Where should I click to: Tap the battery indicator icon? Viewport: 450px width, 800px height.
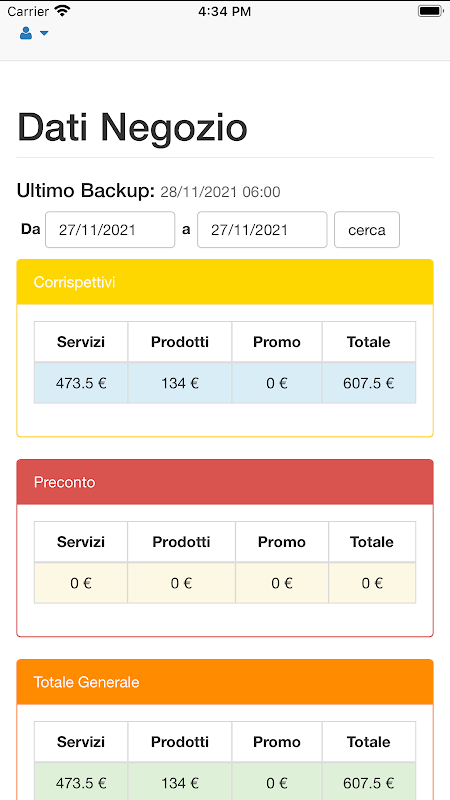[x=430, y=11]
